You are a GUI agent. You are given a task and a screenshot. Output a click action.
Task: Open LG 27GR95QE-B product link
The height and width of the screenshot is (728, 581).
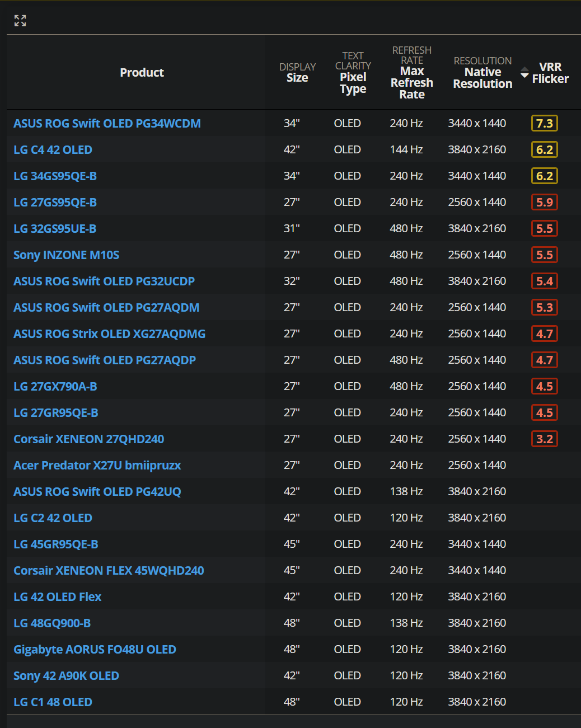click(55, 412)
